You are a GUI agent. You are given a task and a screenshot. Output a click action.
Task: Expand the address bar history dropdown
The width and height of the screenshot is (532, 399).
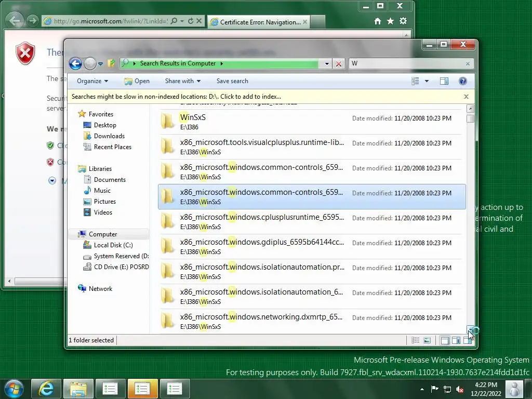pos(326,64)
